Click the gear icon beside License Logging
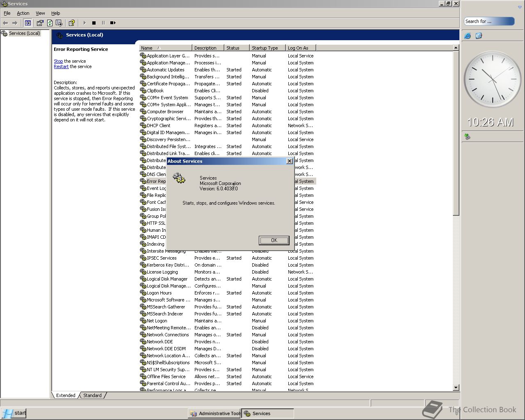This screenshot has height=420, width=525. (143, 272)
